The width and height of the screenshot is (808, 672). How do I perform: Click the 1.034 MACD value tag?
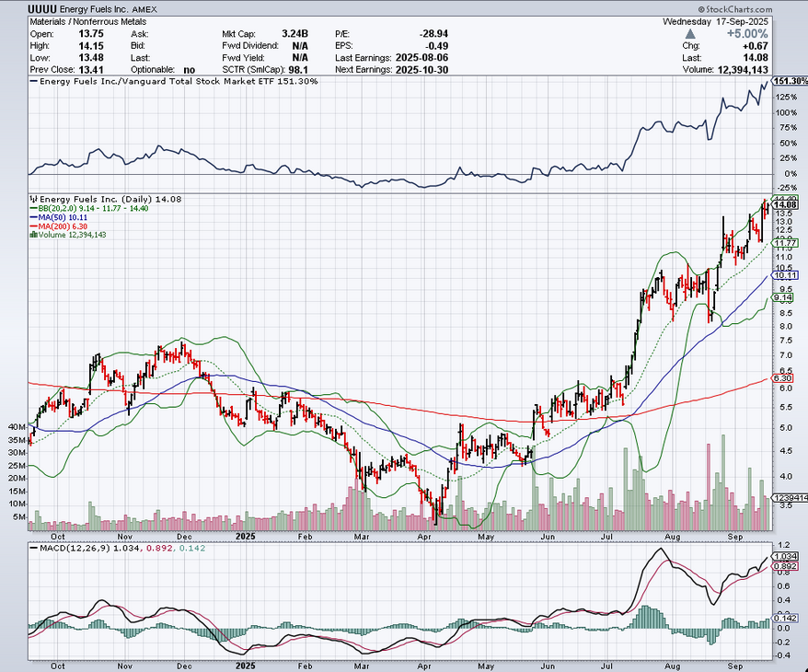(784, 557)
